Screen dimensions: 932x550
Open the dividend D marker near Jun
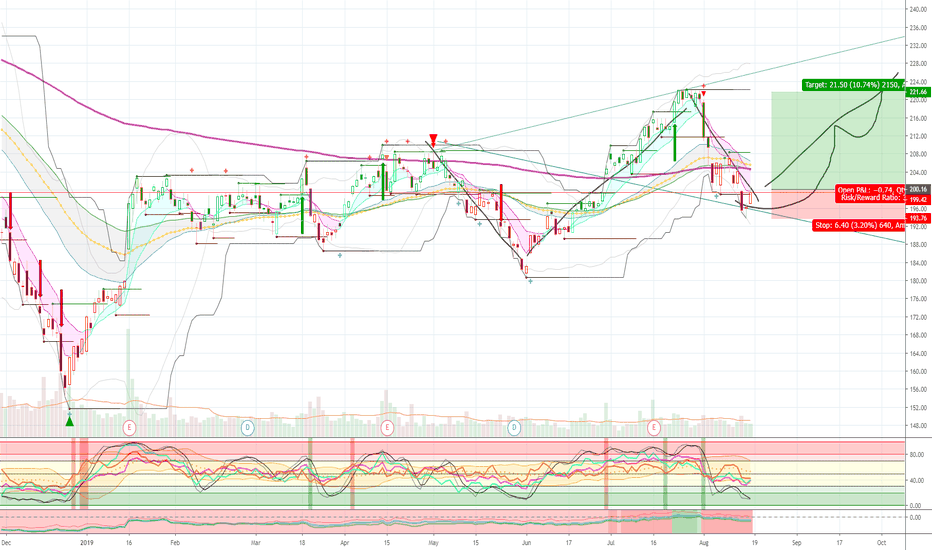tap(514, 427)
